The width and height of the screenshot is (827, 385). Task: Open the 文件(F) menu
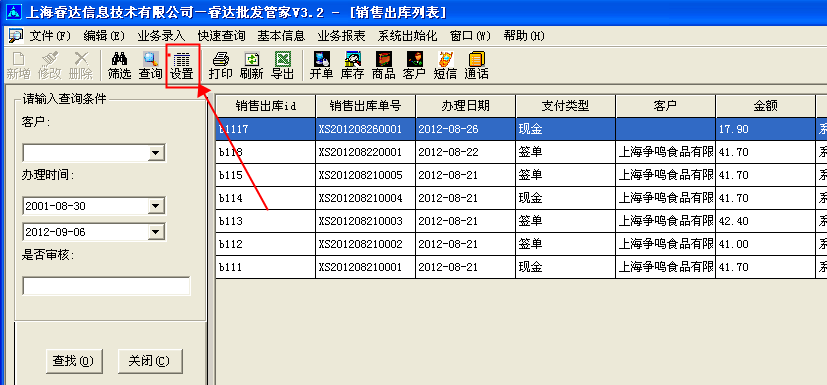(x=50, y=36)
